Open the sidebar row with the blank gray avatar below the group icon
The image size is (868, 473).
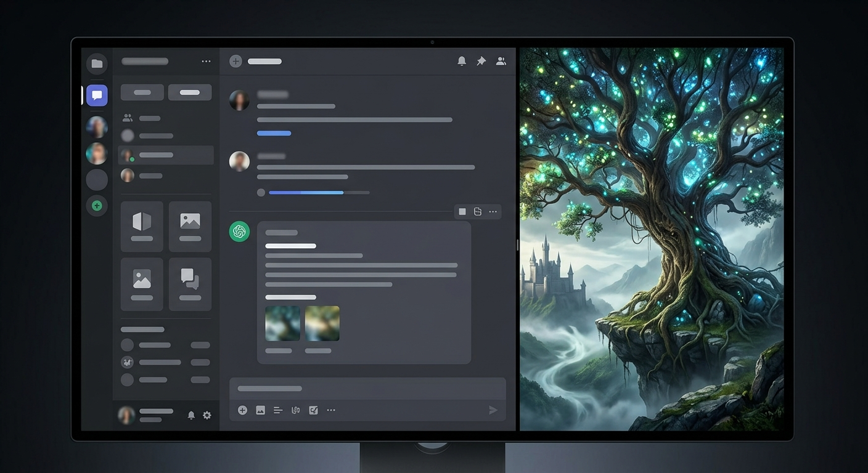pos(166,135)
